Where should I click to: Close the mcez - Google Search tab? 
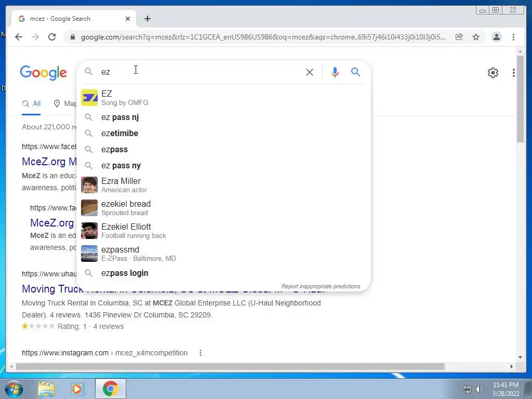(128, 19)
